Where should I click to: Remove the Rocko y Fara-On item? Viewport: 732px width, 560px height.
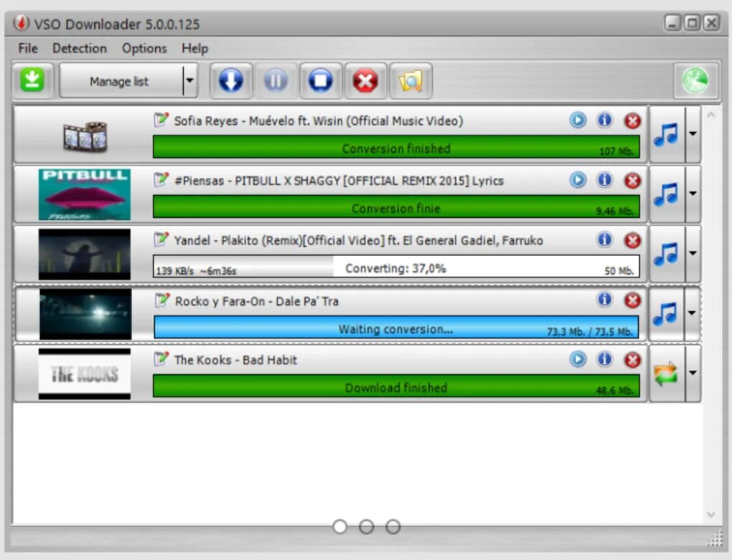(632, 300)
